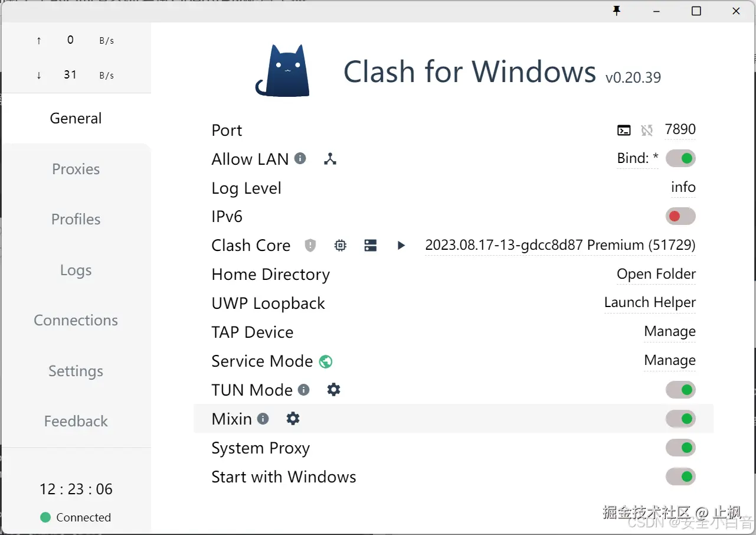Click Launch Helper for UWP Loopback
This screenshot has height=535, width=756.
click(650, 302)
